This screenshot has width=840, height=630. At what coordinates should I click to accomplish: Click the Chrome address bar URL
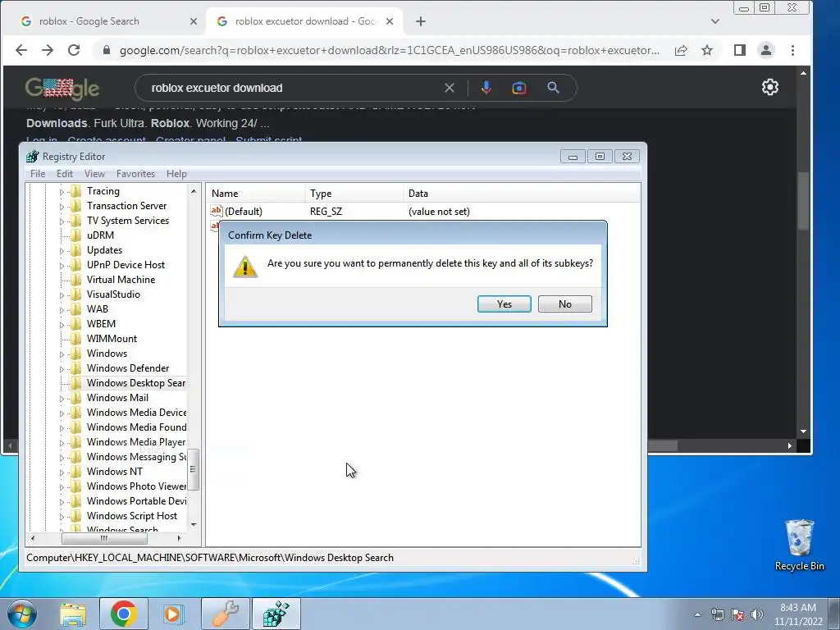coord(389,50)
